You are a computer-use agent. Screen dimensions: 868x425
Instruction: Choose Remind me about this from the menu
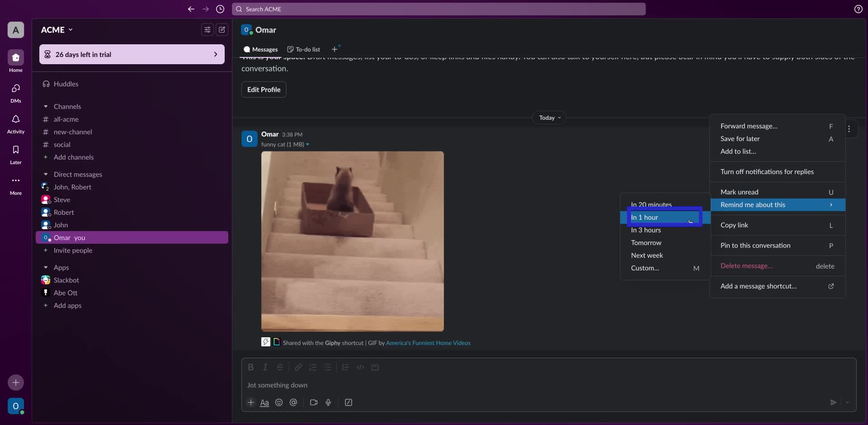point(778,205)
